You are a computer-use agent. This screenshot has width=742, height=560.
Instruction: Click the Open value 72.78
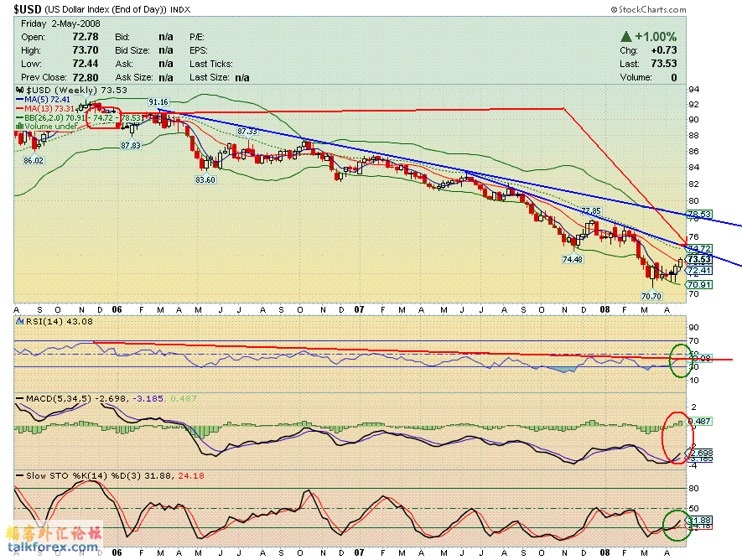(x=86, y=37)
